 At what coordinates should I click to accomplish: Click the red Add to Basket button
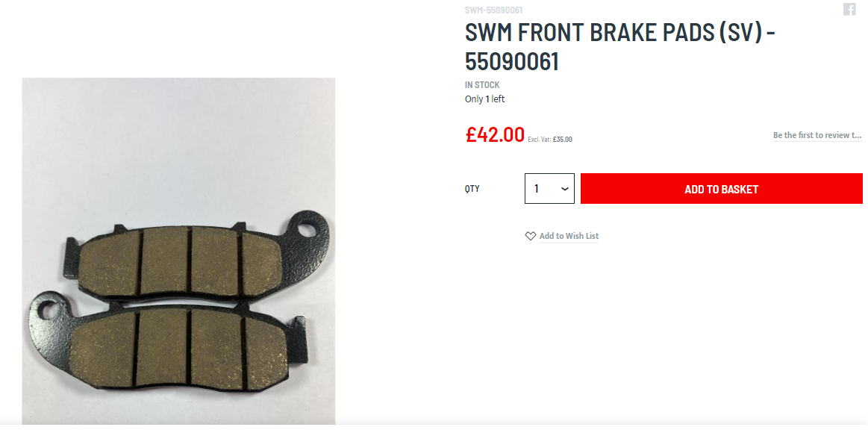(x=721, y=189)
